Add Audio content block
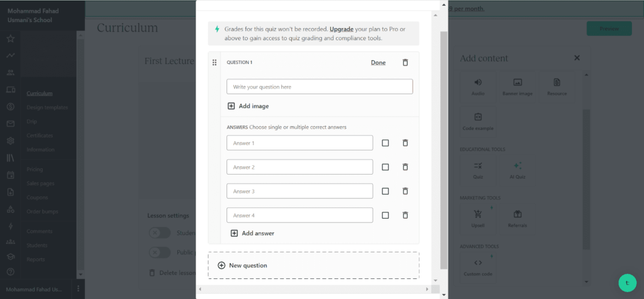 478,87
